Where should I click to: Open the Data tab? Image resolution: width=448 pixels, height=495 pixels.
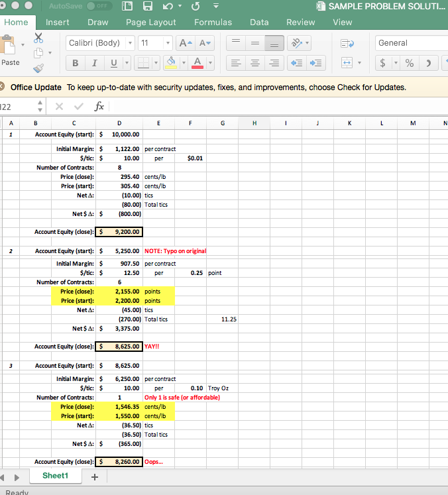(259, 22)
